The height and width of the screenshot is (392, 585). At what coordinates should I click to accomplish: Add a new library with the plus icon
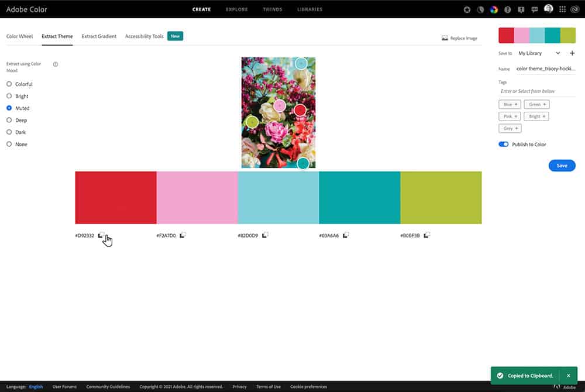(572, 53)
